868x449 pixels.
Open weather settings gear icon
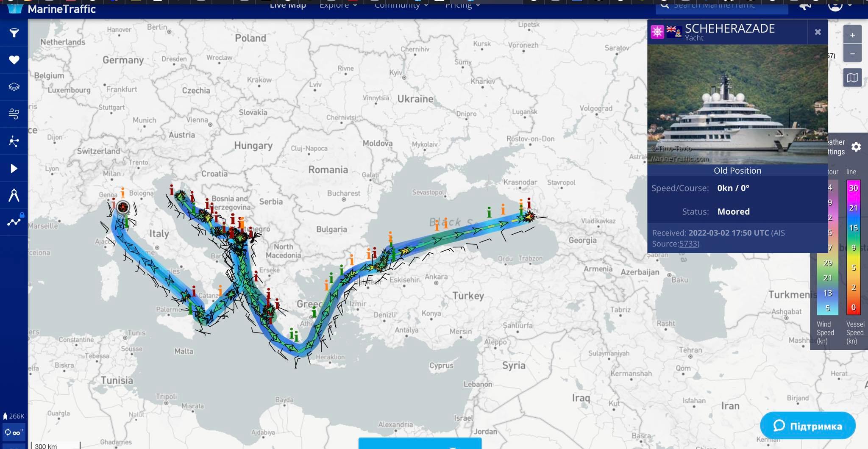point(856,147)
